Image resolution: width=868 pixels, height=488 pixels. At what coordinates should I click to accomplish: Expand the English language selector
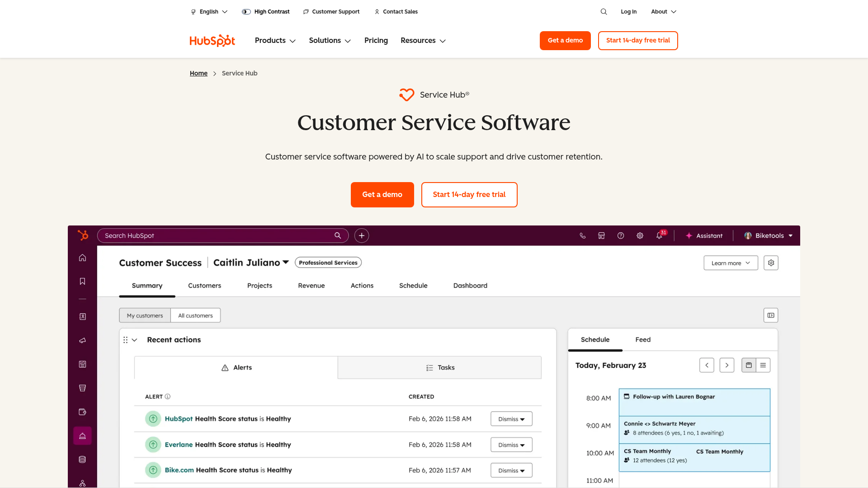click(209, 11)
